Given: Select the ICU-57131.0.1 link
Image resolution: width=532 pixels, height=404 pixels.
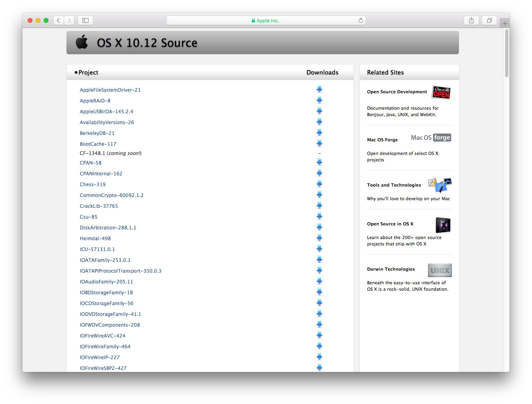Looking at the screenshot, I should [x=97, y=249].
